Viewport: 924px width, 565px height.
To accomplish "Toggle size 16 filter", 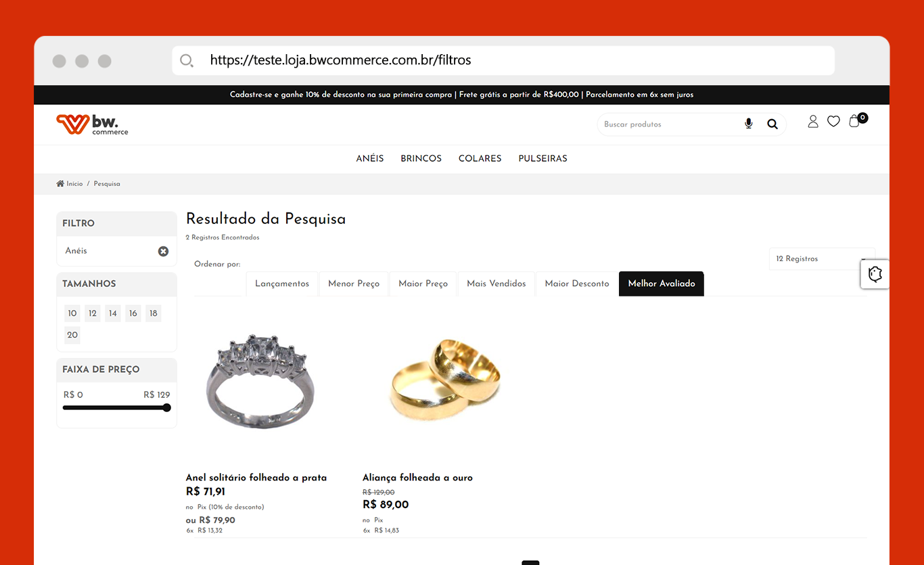I will pos(133,313).
